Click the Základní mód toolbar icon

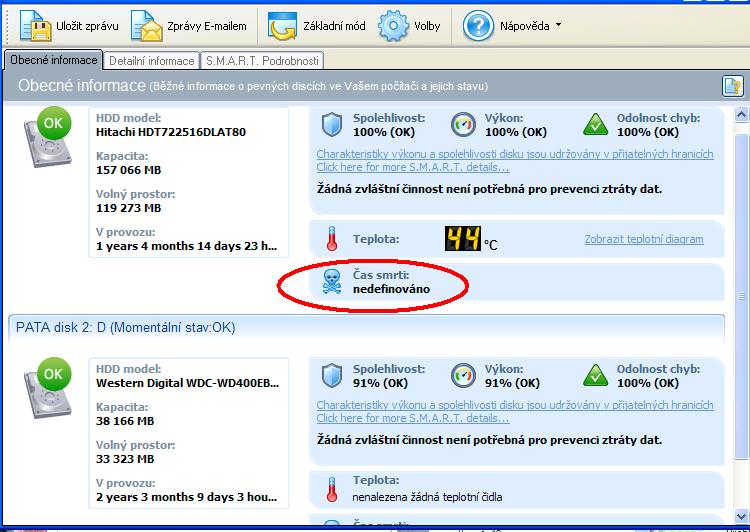pyautogui.click(x=283, y=25)
